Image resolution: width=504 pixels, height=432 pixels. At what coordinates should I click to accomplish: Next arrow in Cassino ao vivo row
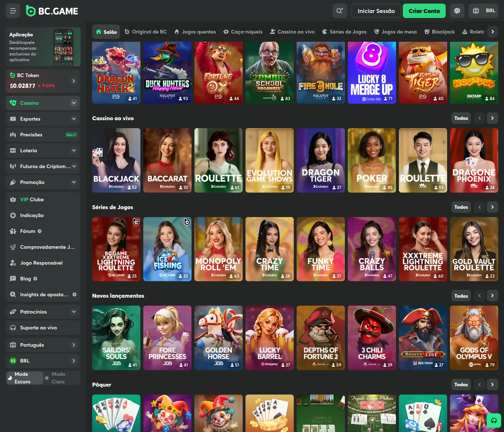[x=492, y=118]
